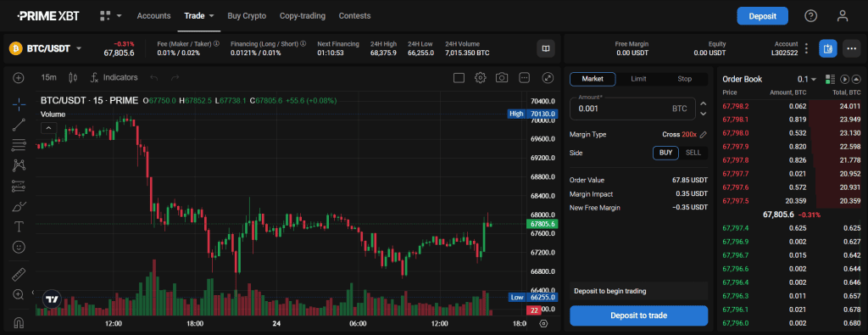This screenshot has width=868, height=335.
Task: Change the candlestick chart style
Action: 73,77
